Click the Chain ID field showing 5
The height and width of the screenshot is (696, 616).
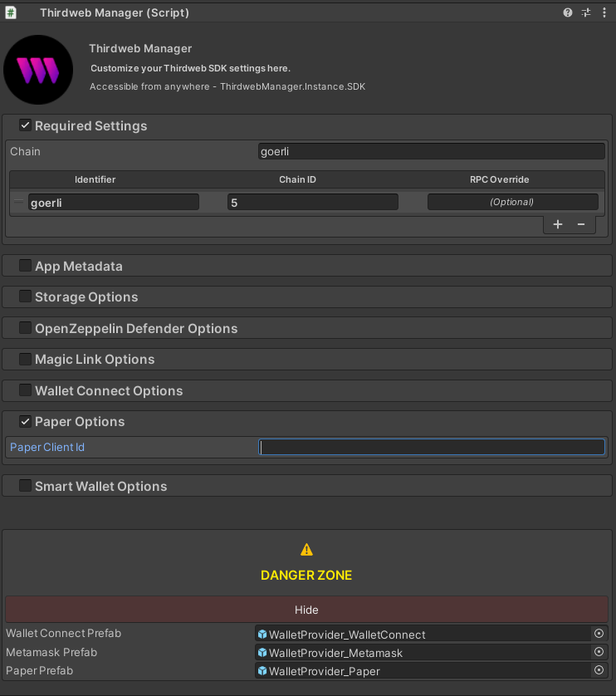click(313, 203)
